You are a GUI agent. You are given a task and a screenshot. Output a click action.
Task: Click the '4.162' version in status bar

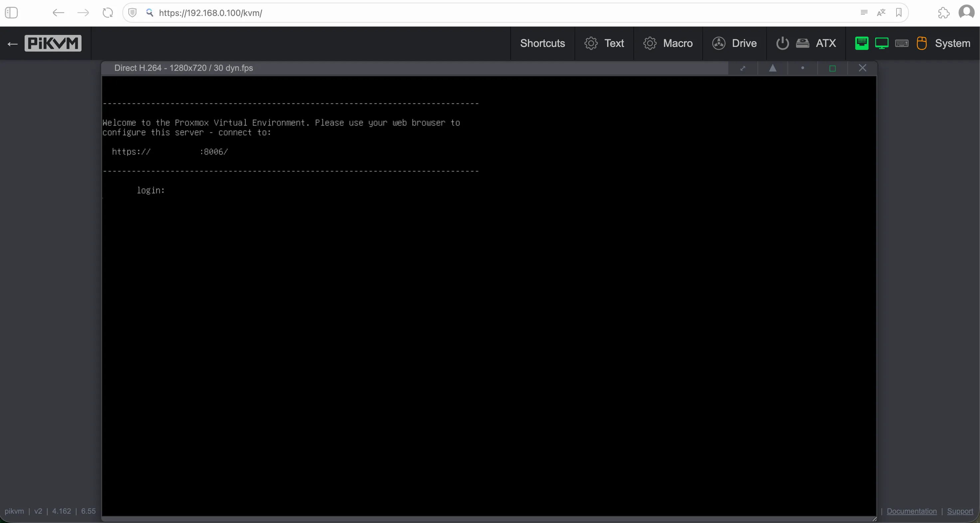[x=61, y=511]
